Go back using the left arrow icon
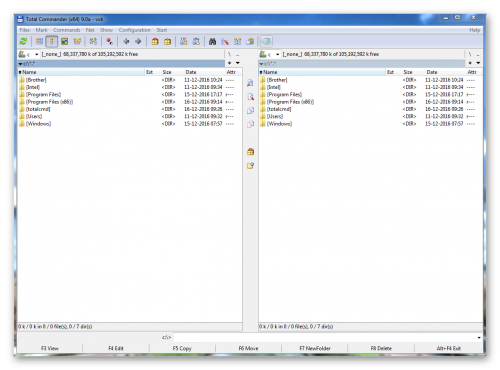The height and width of the screenshot is (370, 500). (x=126, y=42)
